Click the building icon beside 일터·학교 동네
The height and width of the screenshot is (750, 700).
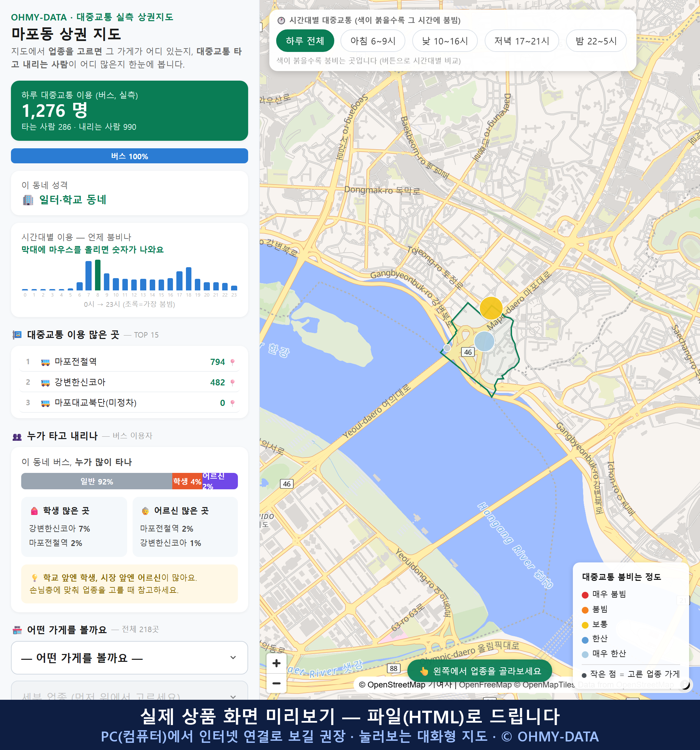28,200
